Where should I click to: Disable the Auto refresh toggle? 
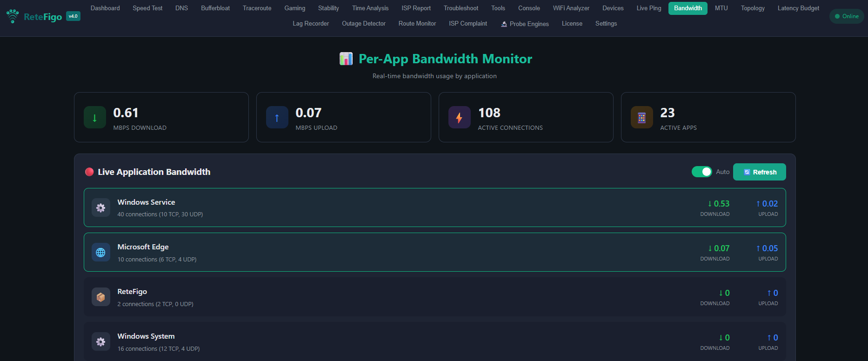coord(701,172)
